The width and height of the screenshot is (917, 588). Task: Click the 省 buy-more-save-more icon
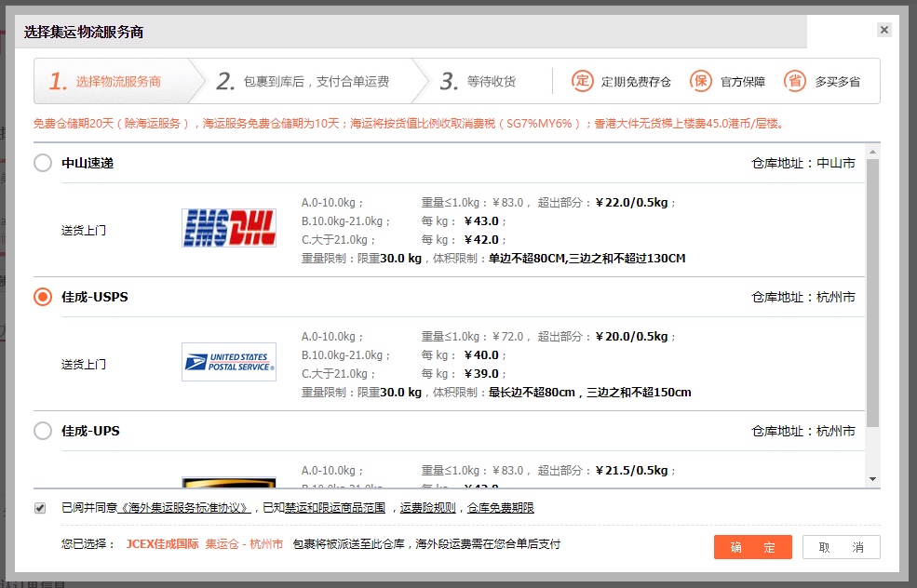point(795,81)
